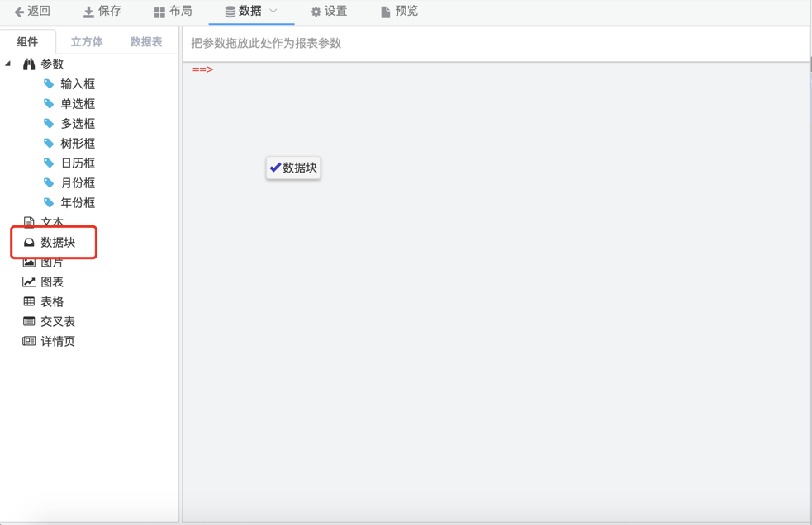Switch to the 数据表 tab
Screen dimensions: 812x525
146,42
